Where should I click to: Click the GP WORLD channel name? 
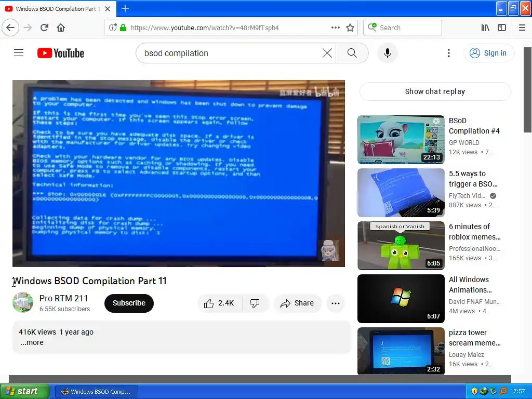[464, 142]
